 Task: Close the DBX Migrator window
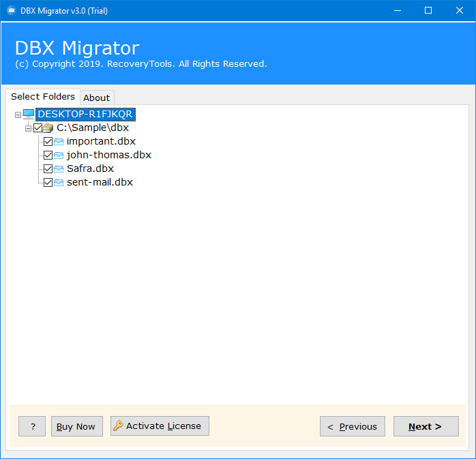[460, 11]
